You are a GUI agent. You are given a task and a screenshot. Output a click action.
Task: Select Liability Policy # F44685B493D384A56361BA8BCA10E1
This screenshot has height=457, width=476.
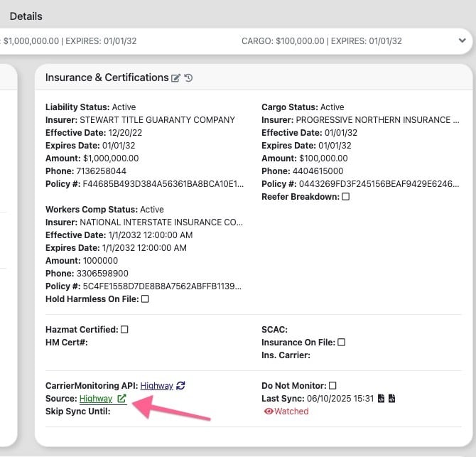tap(163, 184)
